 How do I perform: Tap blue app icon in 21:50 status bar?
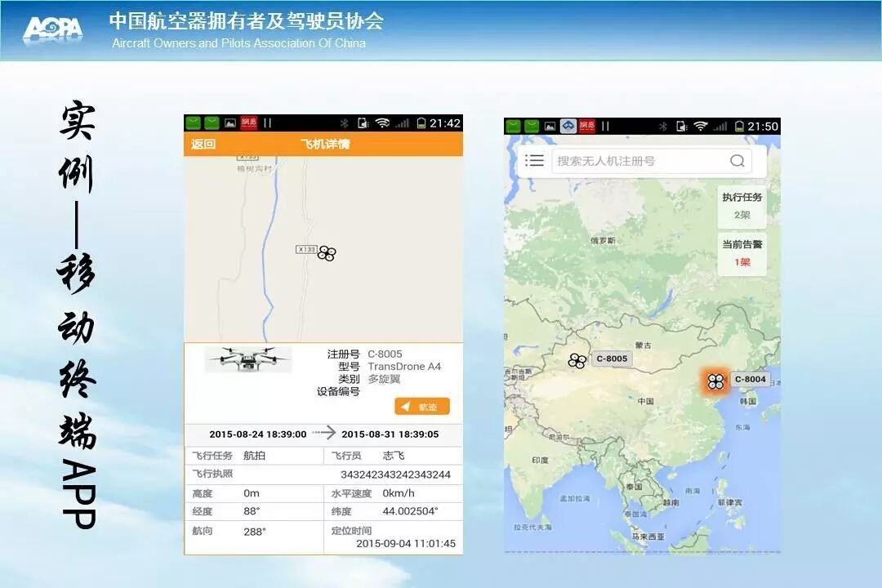tap(568, 126)
